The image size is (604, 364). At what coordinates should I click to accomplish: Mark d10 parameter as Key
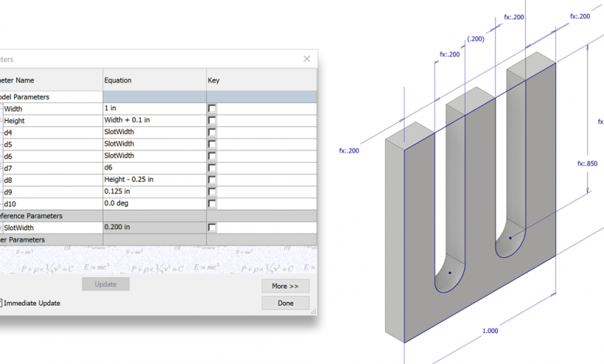[x=212, y=202]
